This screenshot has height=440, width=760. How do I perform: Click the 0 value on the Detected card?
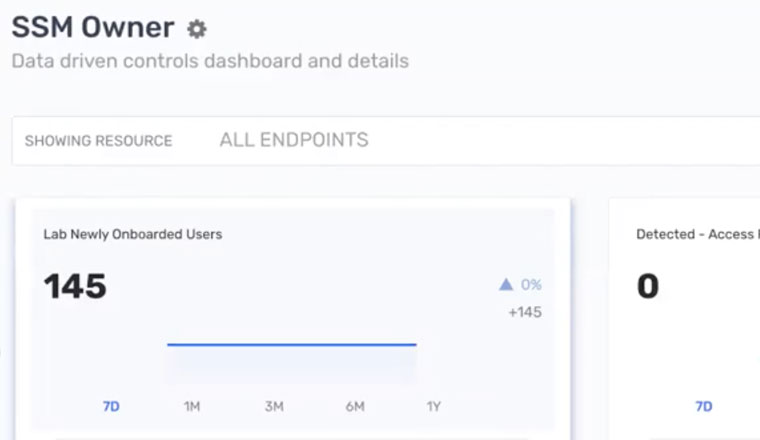(x=648, y=287)
